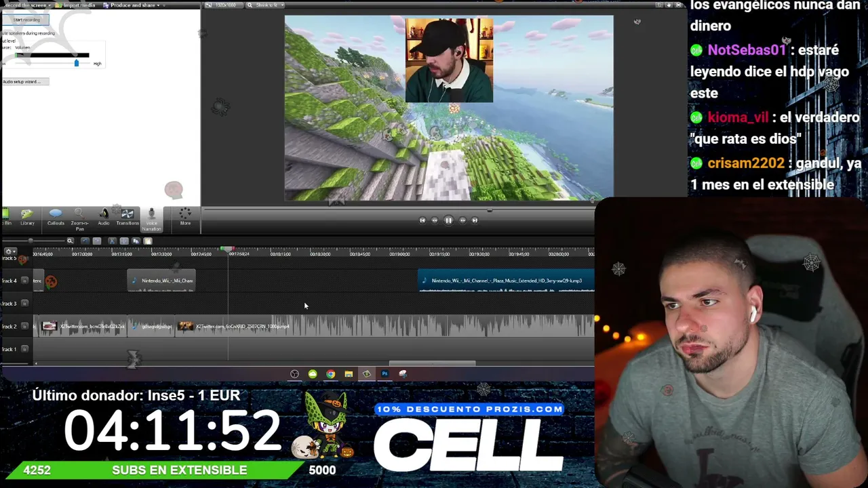Jump to next clip in preview
Viewport: 868px width, 488px height.
(475, 220)
